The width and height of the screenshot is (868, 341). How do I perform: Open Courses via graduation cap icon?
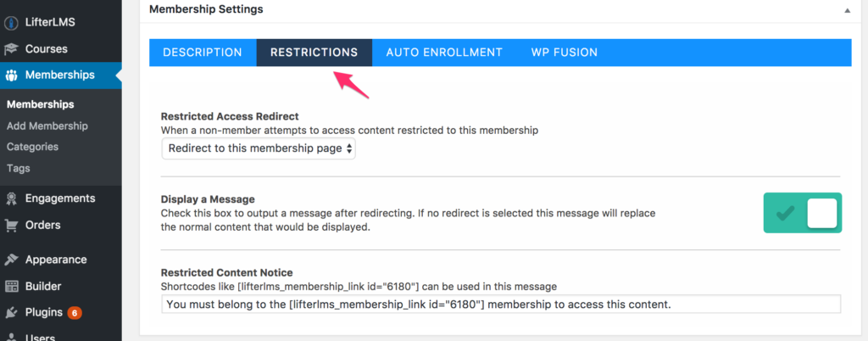[x=10, y=49]
